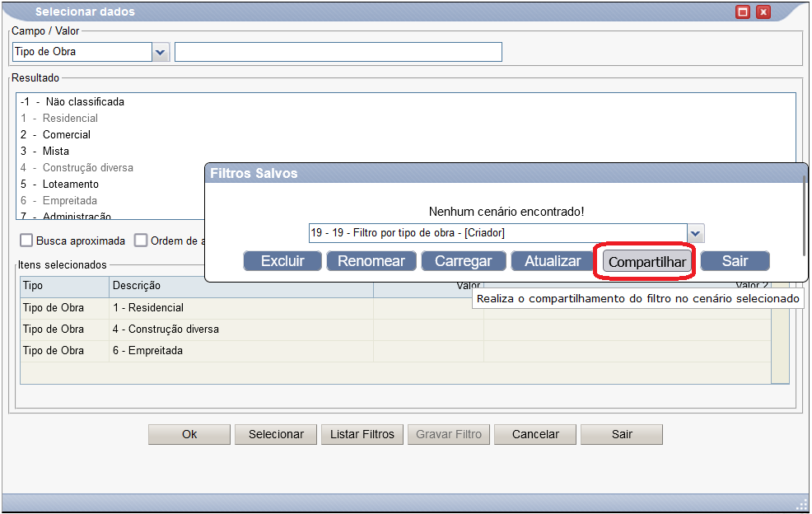Open the Tipo de Obra field dropdown

[x=161, y=52]
